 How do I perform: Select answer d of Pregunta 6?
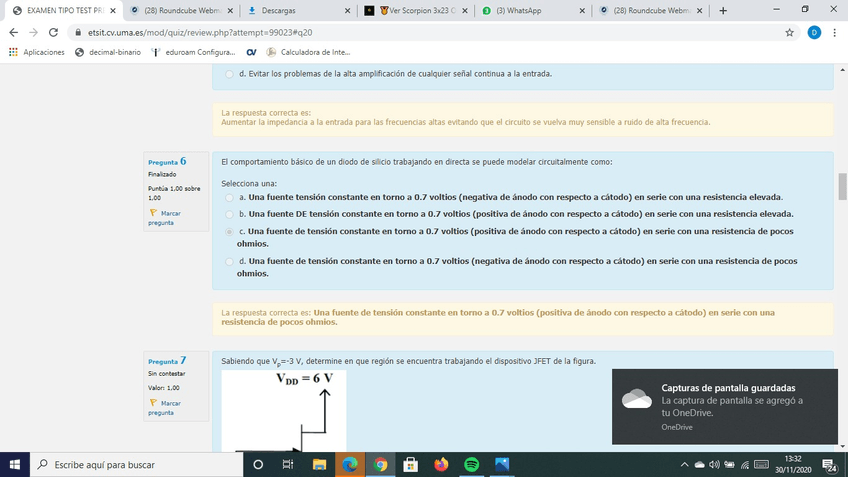pyautogui.click(x=229, y=261)
